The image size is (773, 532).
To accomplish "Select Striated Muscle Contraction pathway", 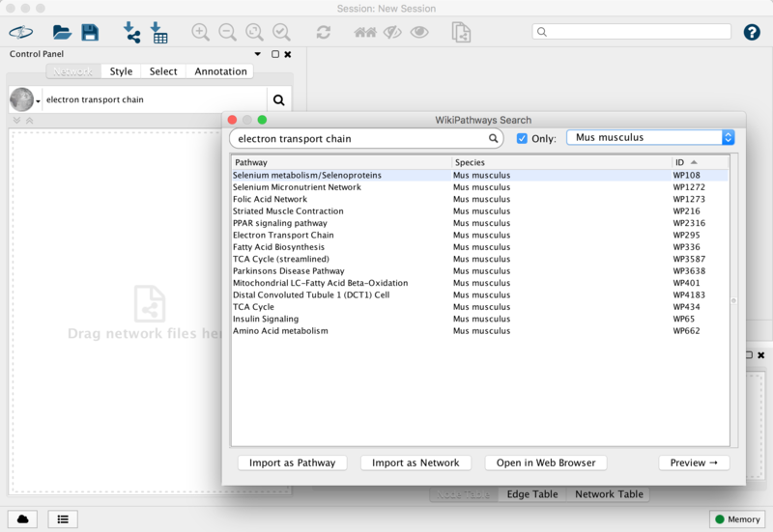I will [x=479, y=211].
